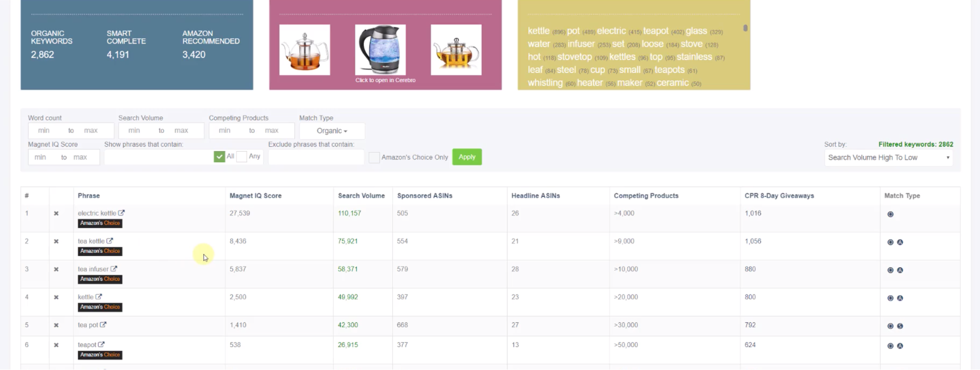
Task: Click Amazon's Choice badge under tea kettle
Action: pyautogui.click(x=100, y=251)
